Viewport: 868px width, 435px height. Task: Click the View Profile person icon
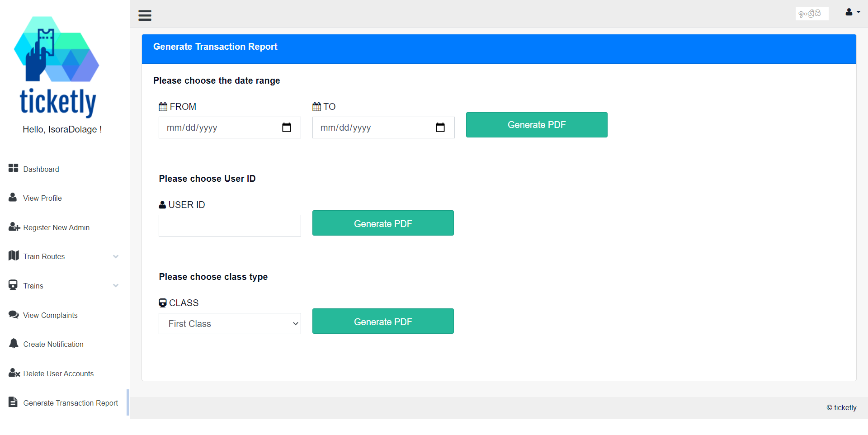[x=13, y=198]
